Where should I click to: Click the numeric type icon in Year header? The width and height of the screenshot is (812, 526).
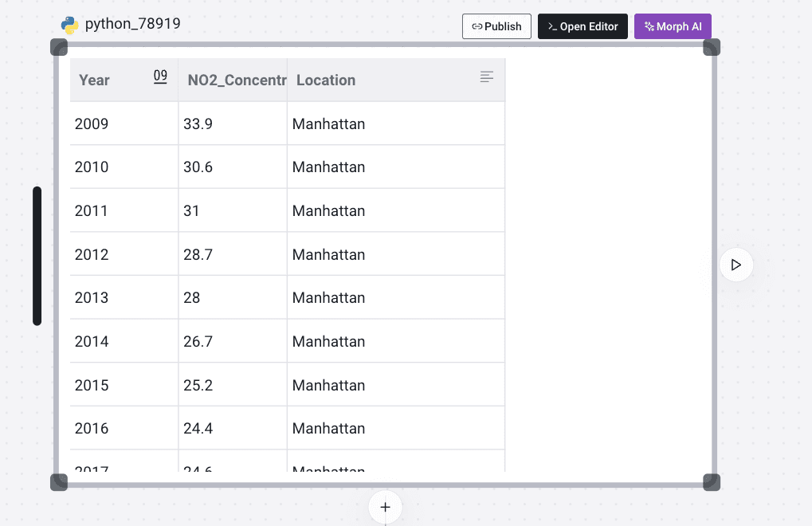tap(160, 77)
